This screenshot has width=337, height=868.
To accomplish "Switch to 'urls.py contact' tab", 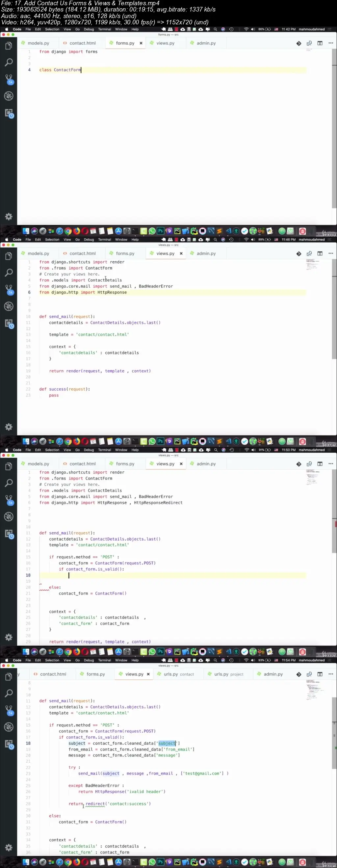I will tap(179, 674).
